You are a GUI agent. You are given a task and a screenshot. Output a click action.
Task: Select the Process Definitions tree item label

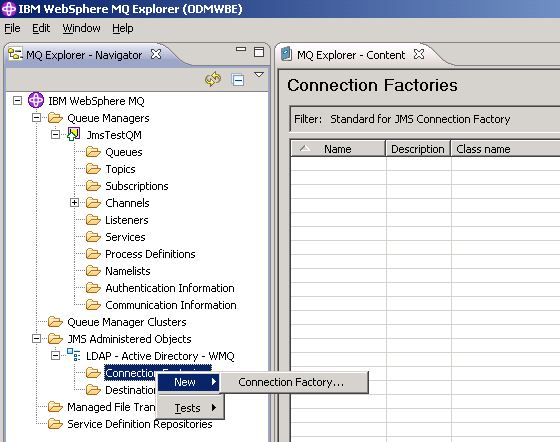click(150, 254)
